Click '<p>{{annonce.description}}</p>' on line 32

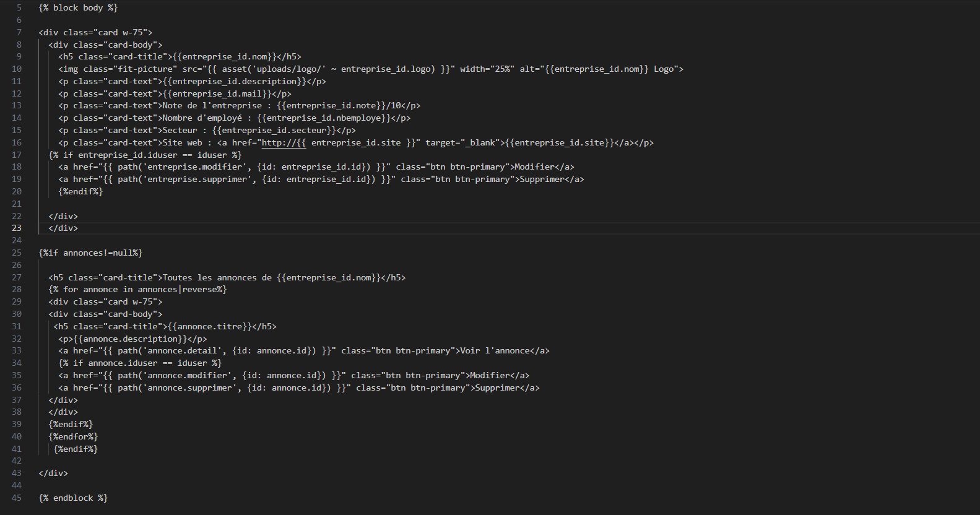pyautogui.click(x=132, y=339)
